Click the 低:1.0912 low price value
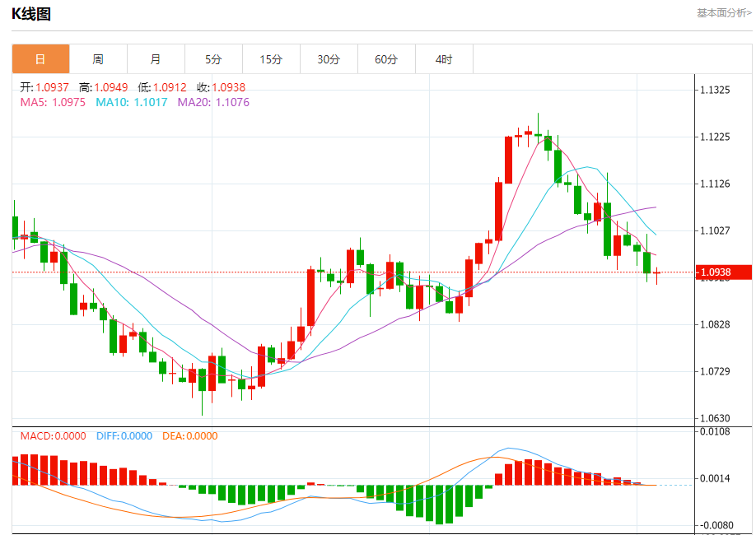This screenshot has height=535, width=756. tap(162, 87)
